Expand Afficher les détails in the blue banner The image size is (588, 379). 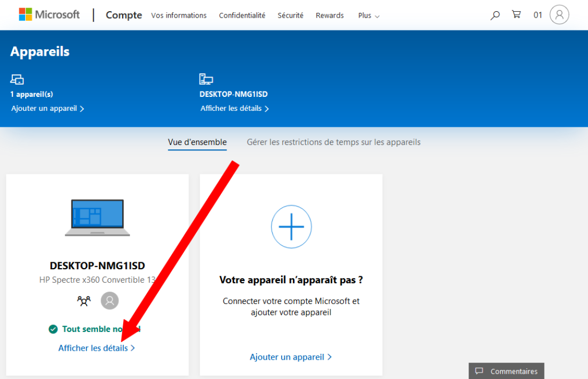pyautogui.click(x=234, y=108)
